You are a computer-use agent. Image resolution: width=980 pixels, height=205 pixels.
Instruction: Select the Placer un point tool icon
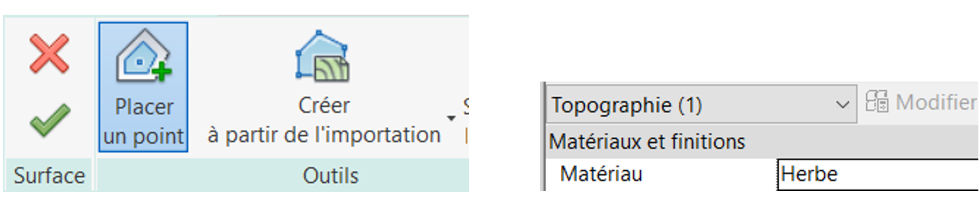click(x=144, y=56)
